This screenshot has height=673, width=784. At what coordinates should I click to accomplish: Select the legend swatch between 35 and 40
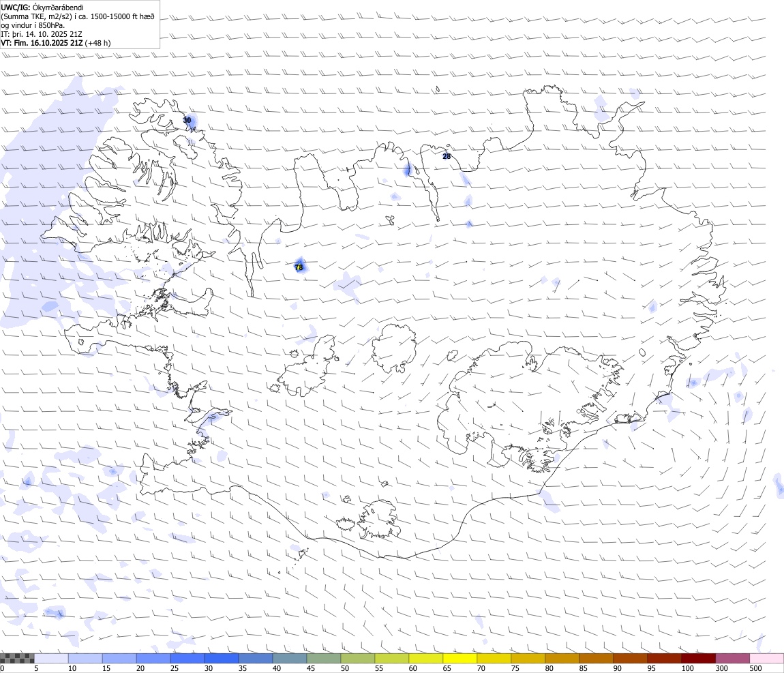point(256,659)
